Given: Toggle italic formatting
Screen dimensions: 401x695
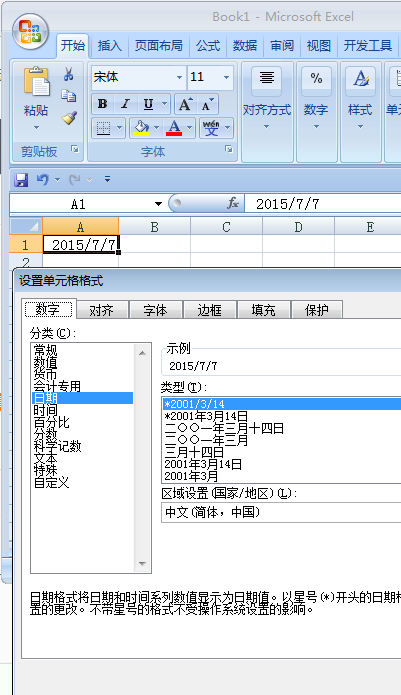Looking at the screenshot, I should click(125, 104).
